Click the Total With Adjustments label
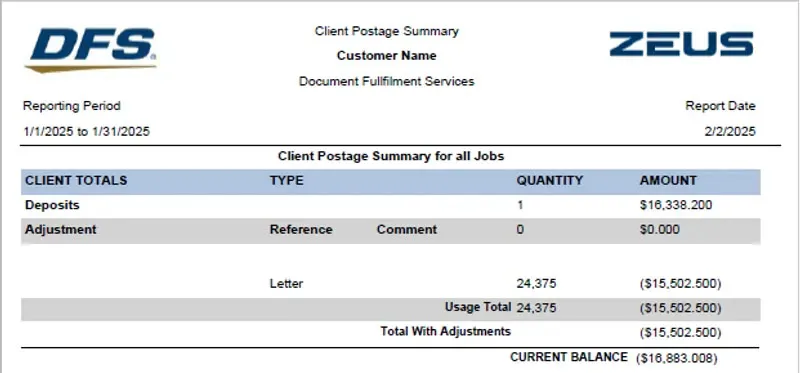 point(445,332)
